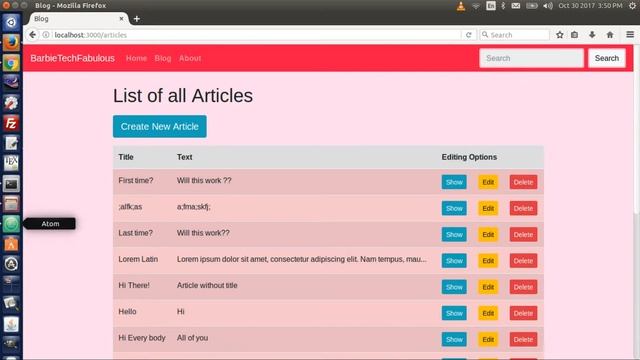This screenshot has height=360, width=640.
Task: Close the Blog tab
Action: (121, 19)
